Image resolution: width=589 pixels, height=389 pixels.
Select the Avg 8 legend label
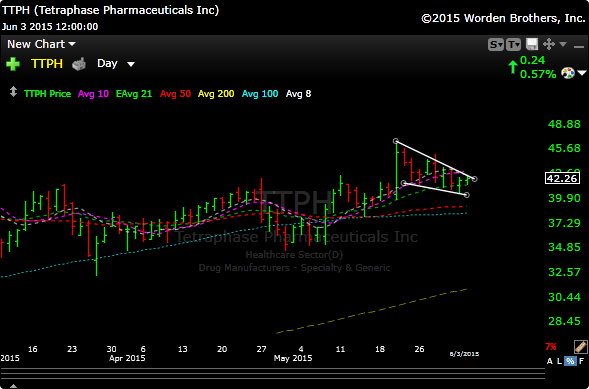(x=298, y=93)
